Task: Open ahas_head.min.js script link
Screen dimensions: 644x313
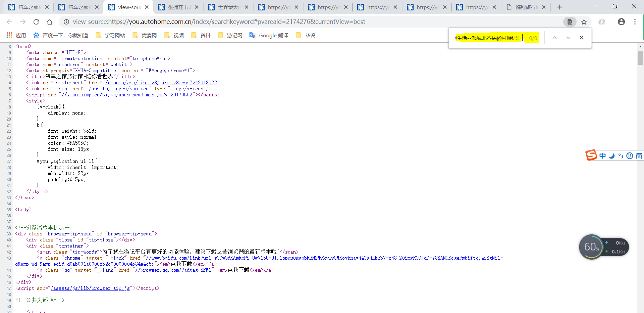Action: pyautogui.click(x=127, y=95)
